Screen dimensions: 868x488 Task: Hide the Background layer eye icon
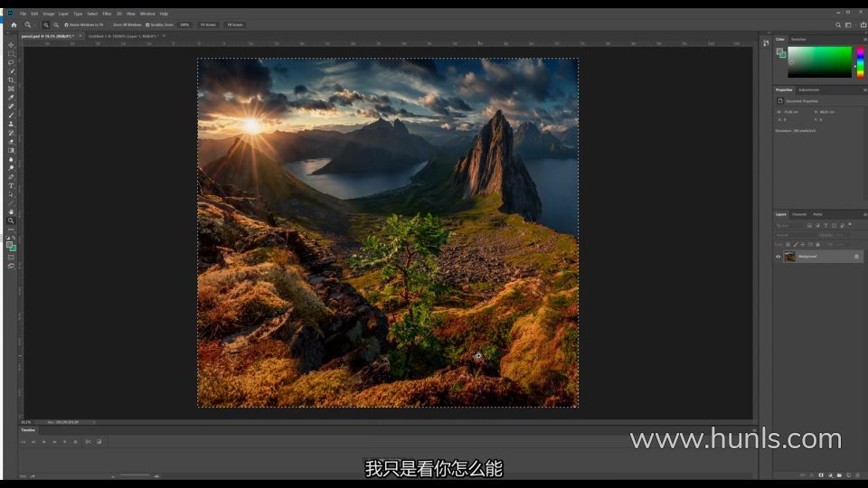coord(778,257)
